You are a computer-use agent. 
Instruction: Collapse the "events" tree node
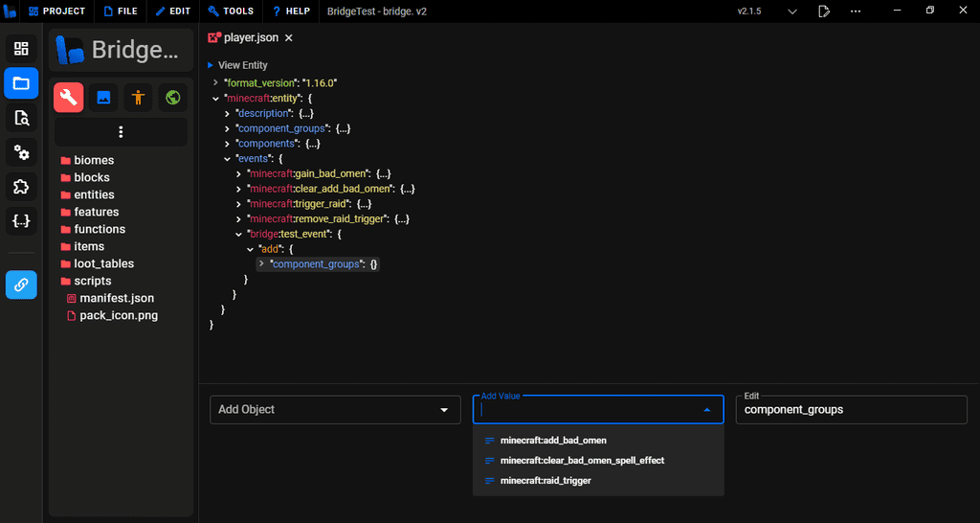227,158
